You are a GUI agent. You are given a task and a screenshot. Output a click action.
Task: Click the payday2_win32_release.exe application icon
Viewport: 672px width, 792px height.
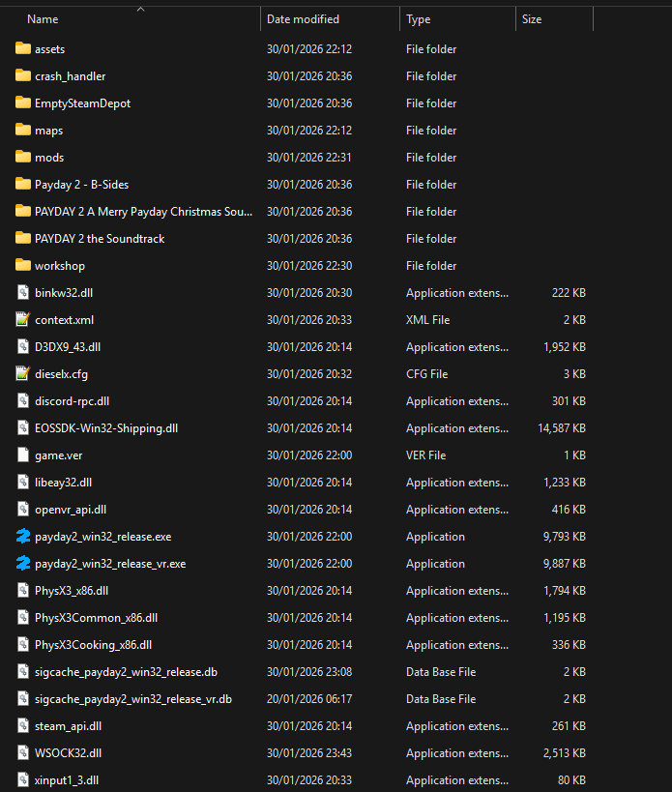23,537
